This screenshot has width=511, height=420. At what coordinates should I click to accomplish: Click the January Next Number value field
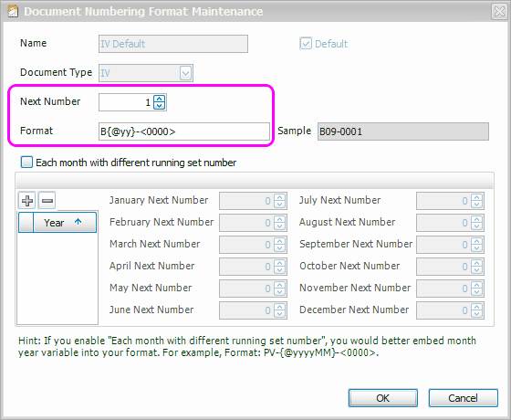click(x=246, y=201)
